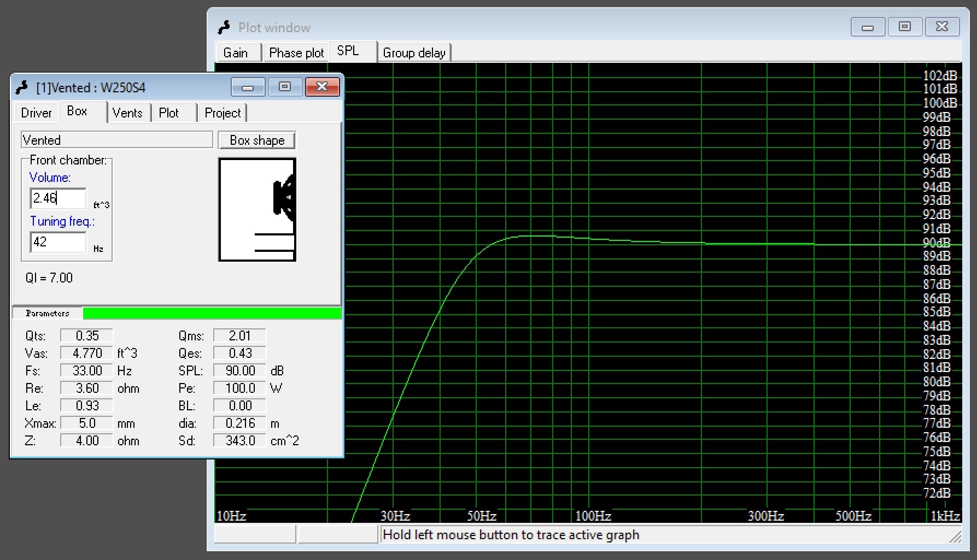
Task: Click the Qes value 0.43
Action: tap(240, 353)
